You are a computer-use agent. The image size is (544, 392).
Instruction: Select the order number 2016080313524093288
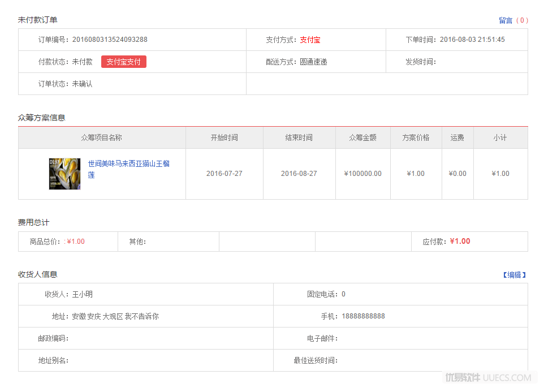[110, 40]
